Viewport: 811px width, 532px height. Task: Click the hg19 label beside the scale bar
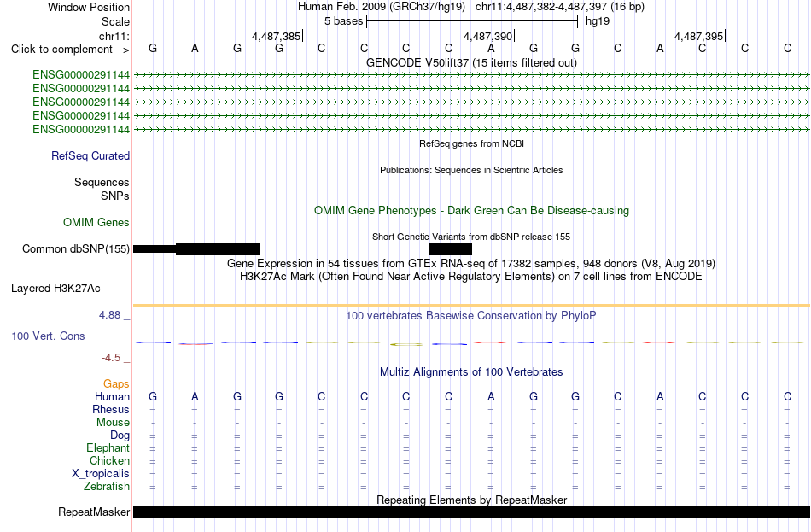[x=598, y=21]
